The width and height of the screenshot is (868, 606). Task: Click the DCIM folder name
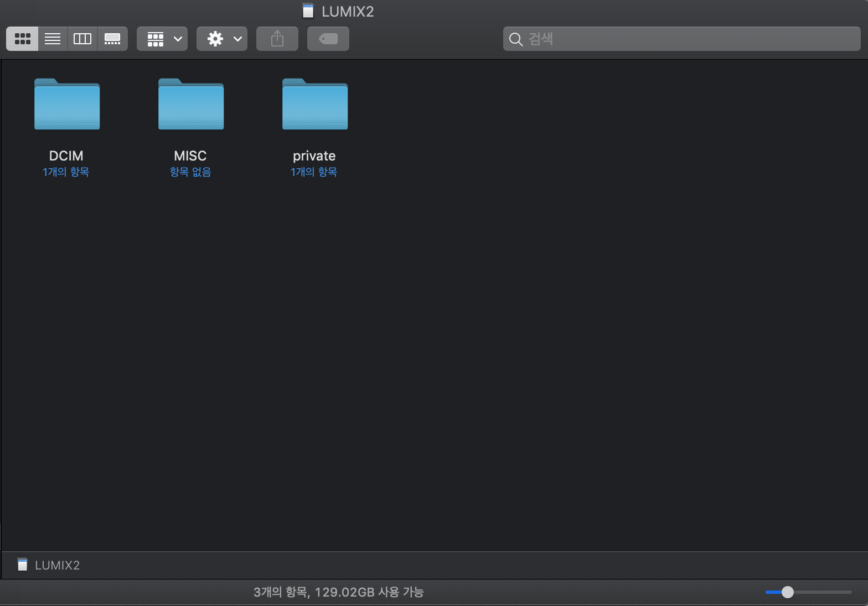(x=66, y=156)
